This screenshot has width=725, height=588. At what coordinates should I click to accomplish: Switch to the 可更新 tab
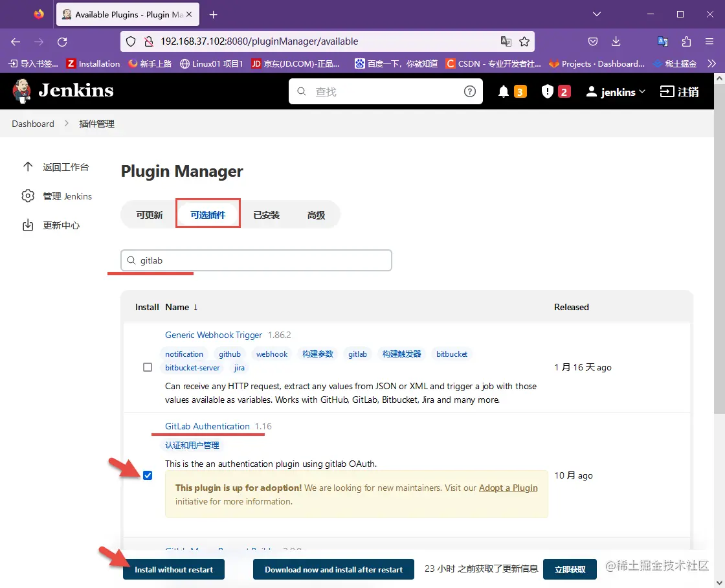(150, 215)
